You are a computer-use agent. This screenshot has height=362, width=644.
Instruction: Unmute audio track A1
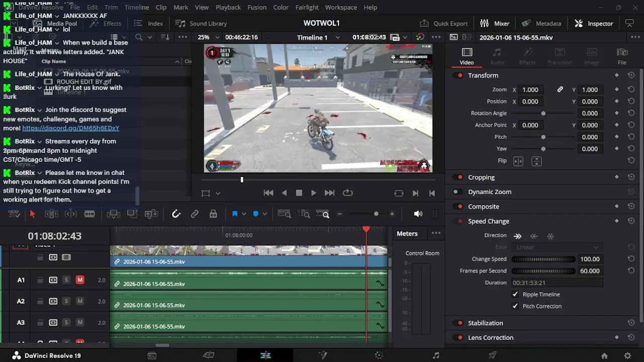(80, 280)
